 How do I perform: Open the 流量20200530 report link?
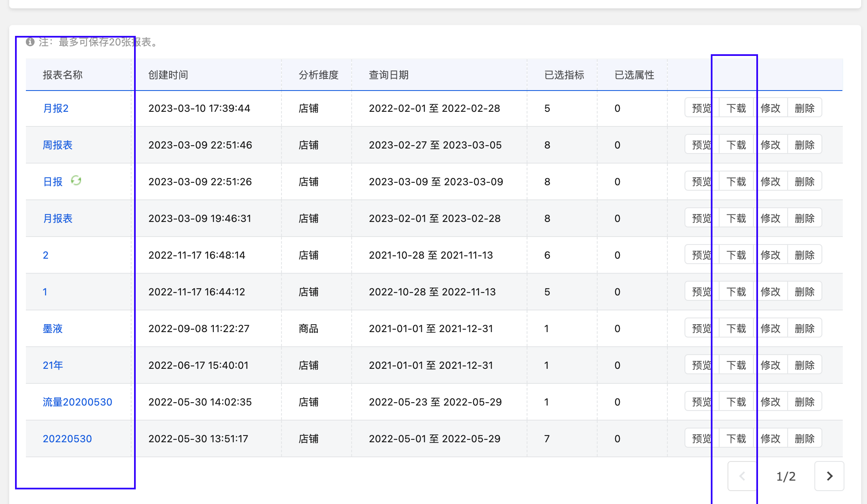pos(78,402)
